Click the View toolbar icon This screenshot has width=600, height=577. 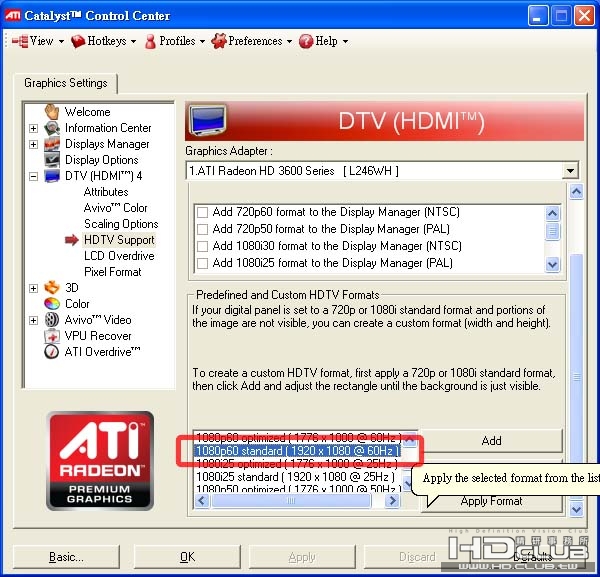pyautogui.click(x=20, y=41)
